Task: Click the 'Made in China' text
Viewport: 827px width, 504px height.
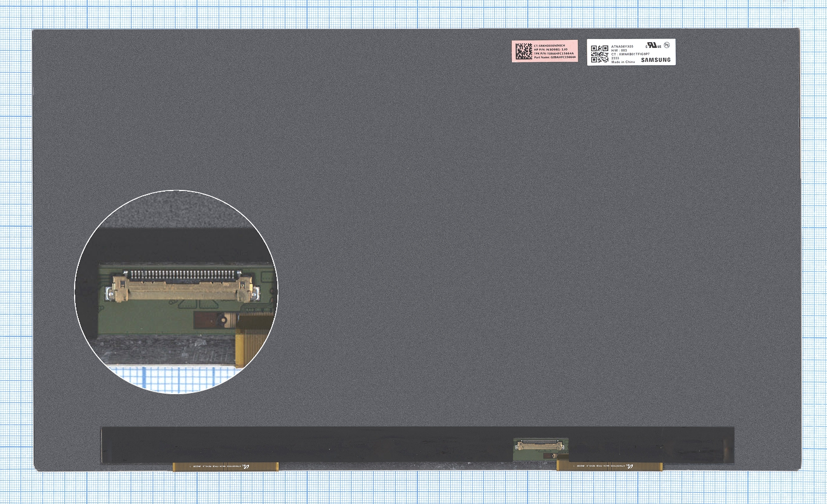Action: point(623,62)
